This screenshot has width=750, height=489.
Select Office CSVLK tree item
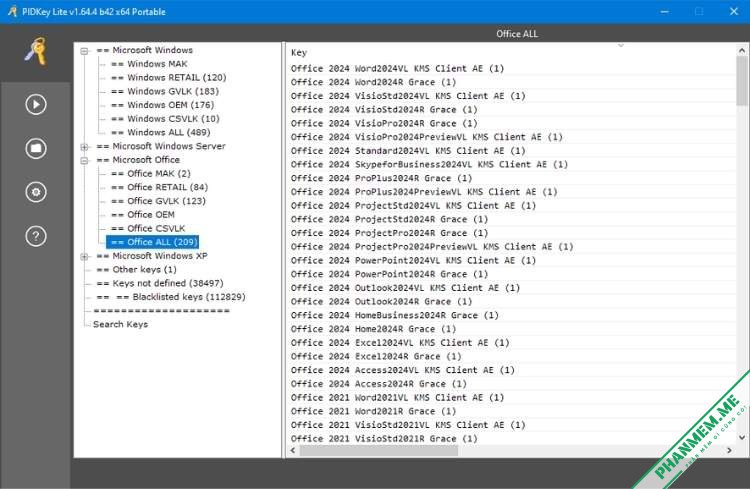point(148,229)
